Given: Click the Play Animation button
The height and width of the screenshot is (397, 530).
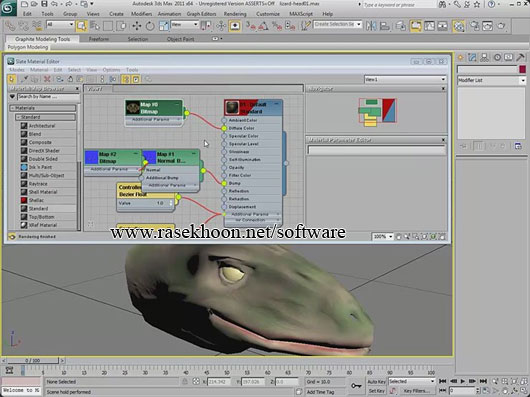Looking at the screenshot, I should pyautogui.click(x=463, y=381).
